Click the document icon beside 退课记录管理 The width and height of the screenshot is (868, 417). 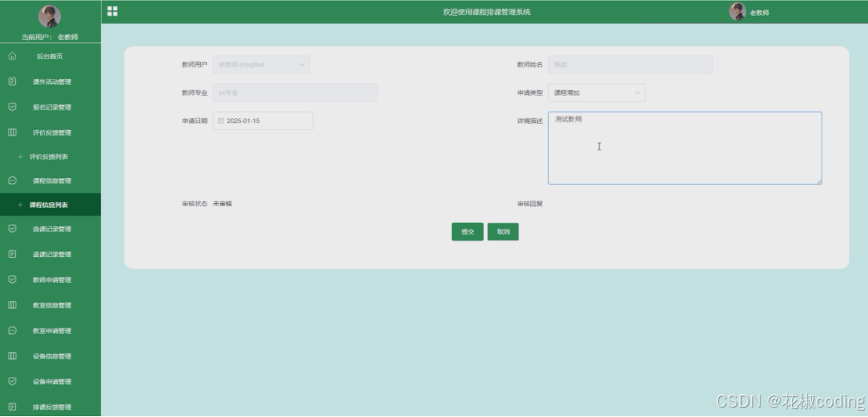13,254
